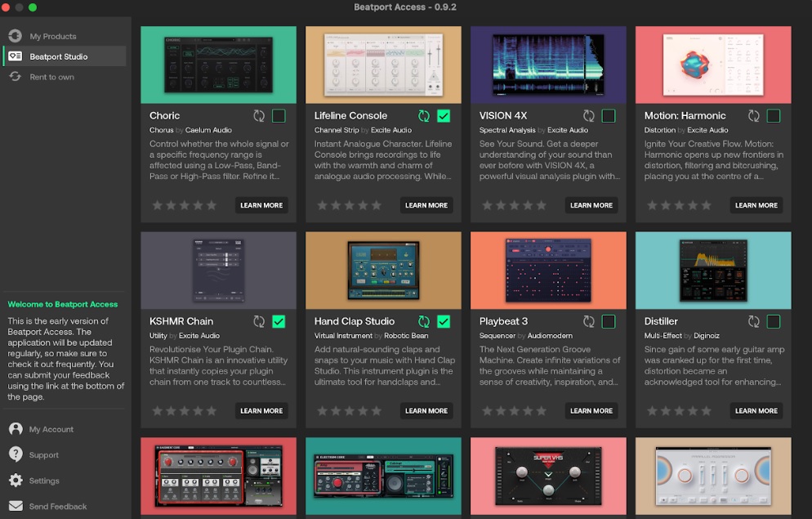Click the Settings gear icon
This screenshot has height=519, width=812.
pyautogui.click(x=16, y=480)
